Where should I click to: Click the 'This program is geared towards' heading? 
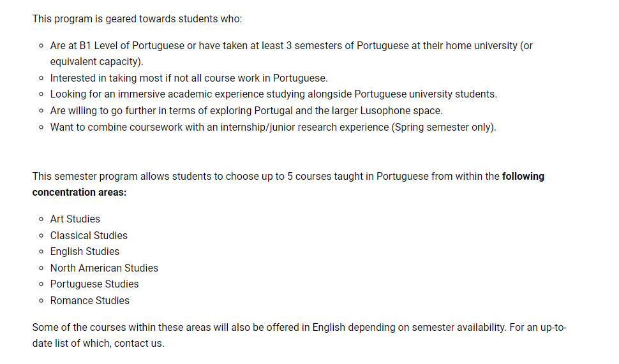[137, 19]
